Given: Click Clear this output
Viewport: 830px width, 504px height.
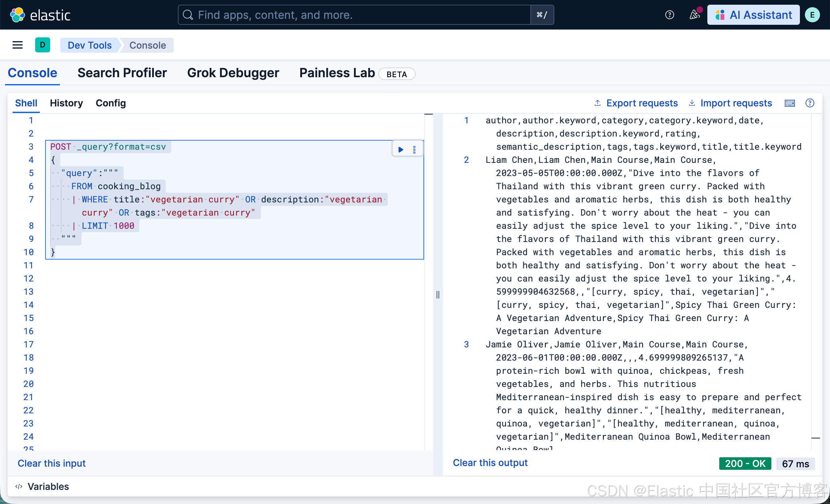Looking at the screenshot, I should point(490,463).
